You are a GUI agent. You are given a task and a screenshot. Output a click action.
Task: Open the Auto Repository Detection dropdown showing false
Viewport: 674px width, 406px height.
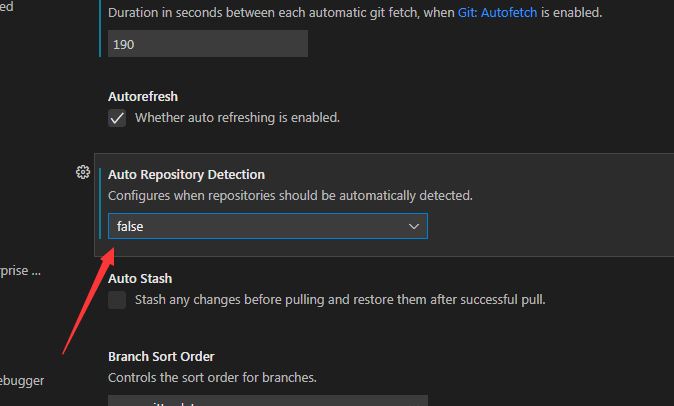[x=268, y=226]
